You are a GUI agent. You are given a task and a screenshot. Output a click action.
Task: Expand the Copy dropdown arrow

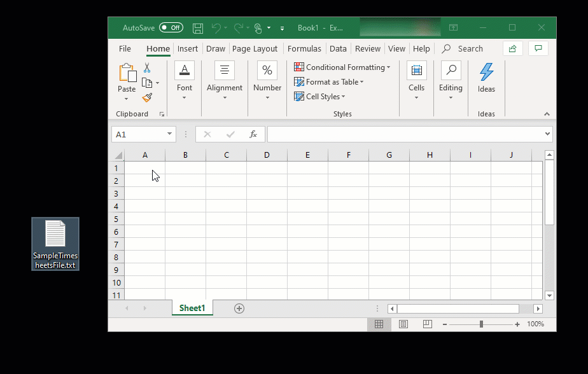point(158,83)
